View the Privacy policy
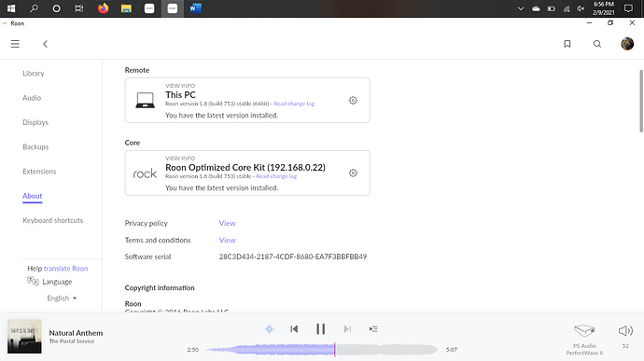This screenshot has width=644, height=361. tap(227, 223)
